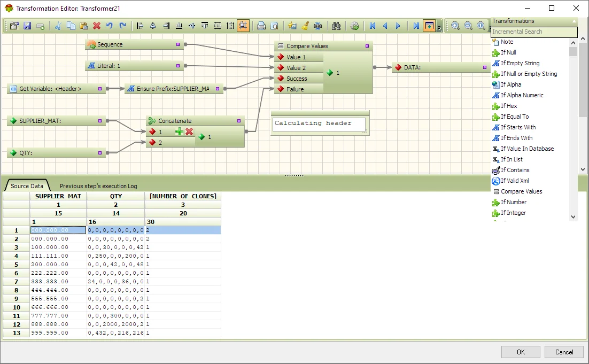Make selected nodes the same height
This screenshot has width=589, height=364.
230,26
